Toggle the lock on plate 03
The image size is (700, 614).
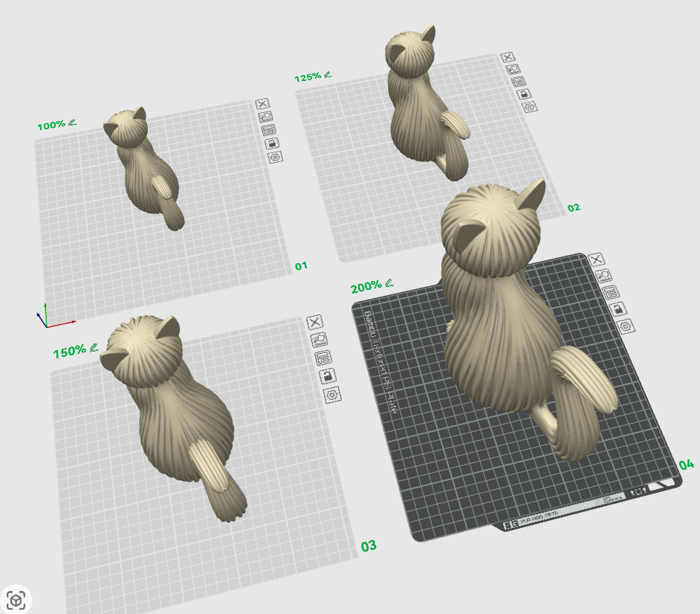pos(328,376)
